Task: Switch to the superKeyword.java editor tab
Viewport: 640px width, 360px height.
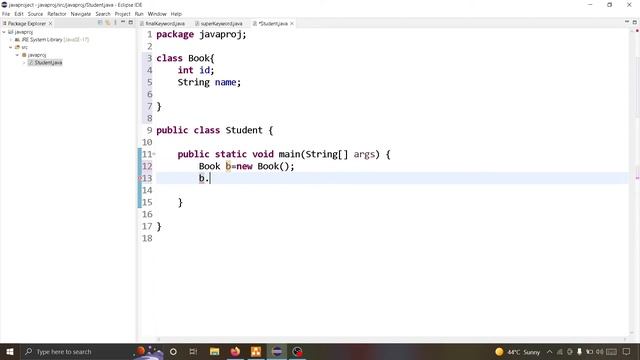Action: (219, 24)
